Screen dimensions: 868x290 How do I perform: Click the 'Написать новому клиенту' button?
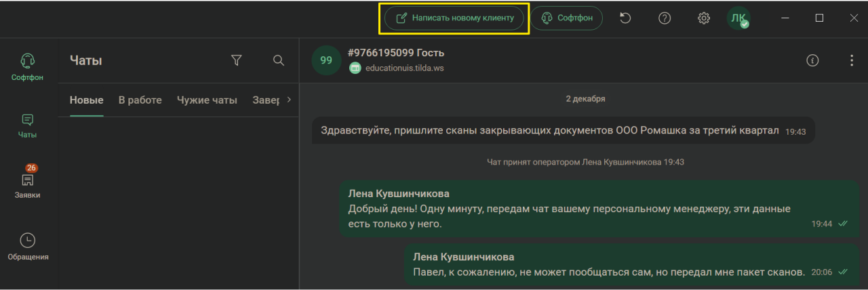[x=454, y=18]
